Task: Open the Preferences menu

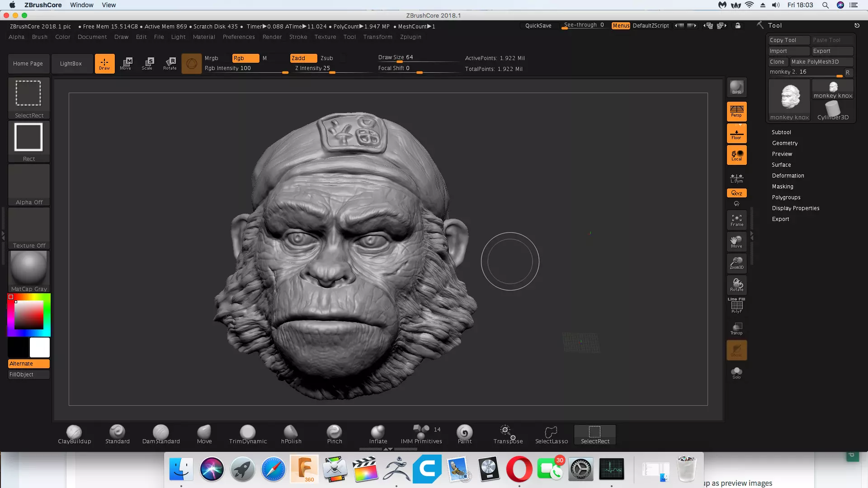Action: [x=239, y=37]
